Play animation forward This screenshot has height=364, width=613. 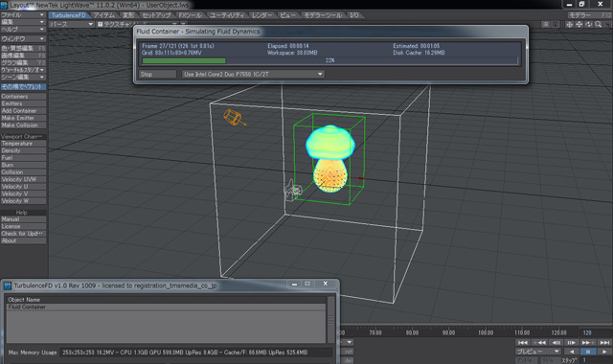pyautogui.click(x=604, y=352)
